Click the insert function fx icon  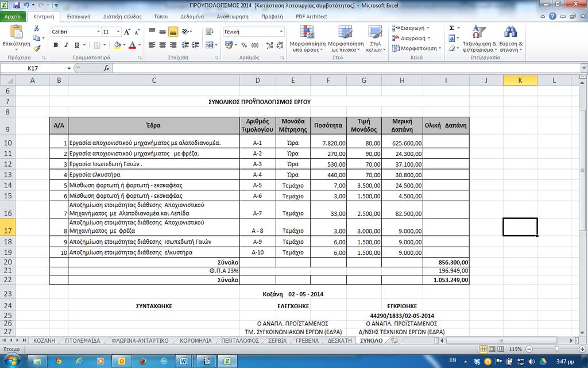pyautogui.click(x=106, y=68)
